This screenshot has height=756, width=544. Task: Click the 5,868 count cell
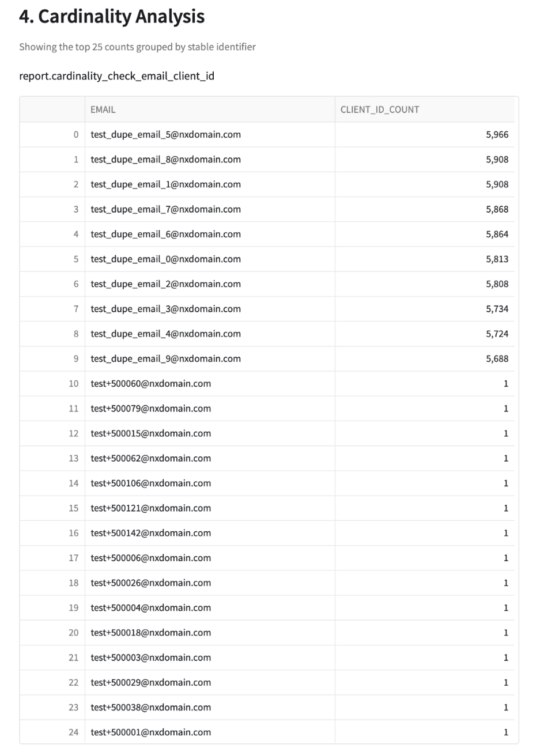[x=497, y=209]
